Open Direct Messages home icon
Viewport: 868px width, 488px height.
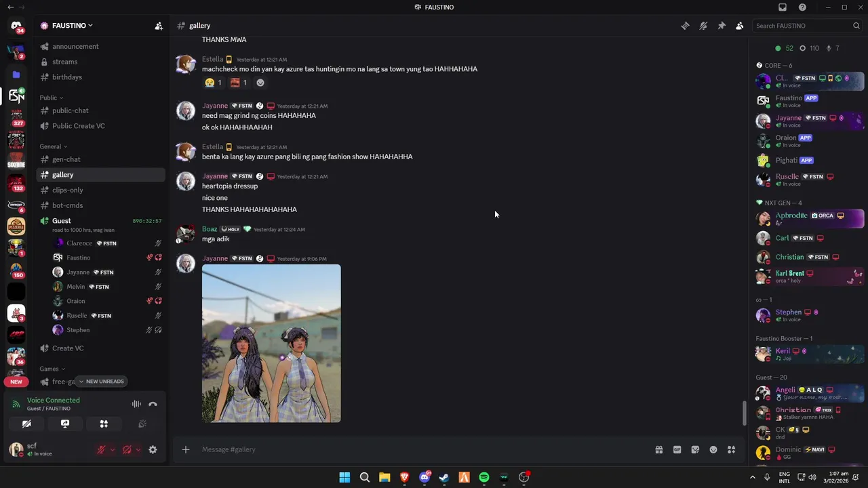point(16,26)
